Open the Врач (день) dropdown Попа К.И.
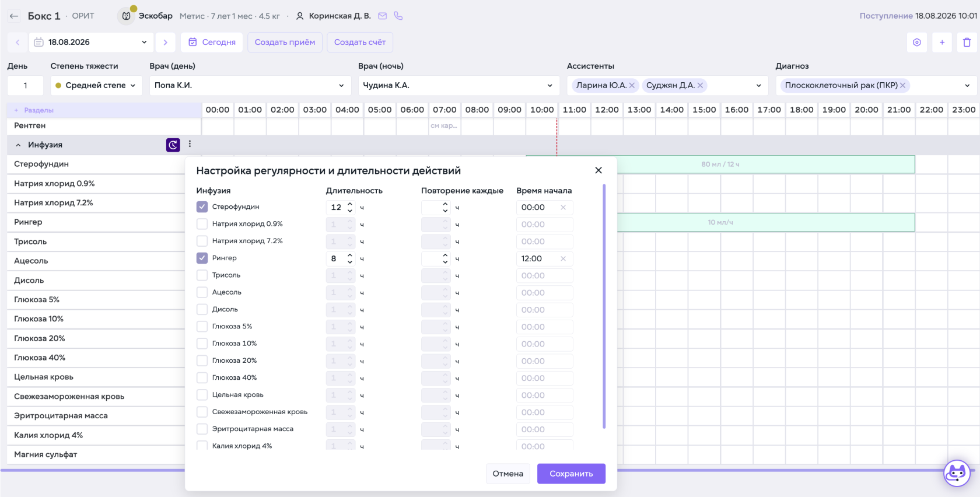This screenshot has width=980, height=497. pos(250,85)
